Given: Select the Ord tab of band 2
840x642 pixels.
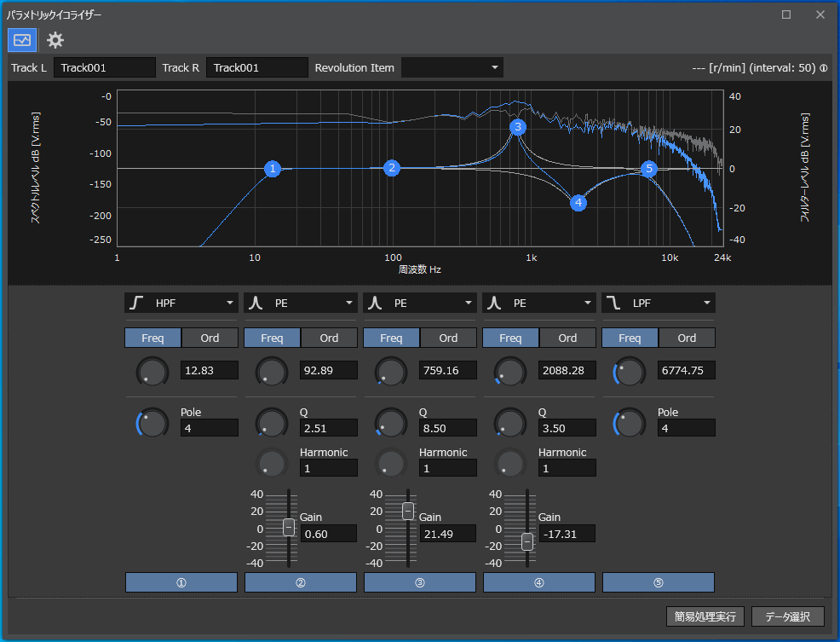Looking at the screenshot, I should (x=330, y=338).
